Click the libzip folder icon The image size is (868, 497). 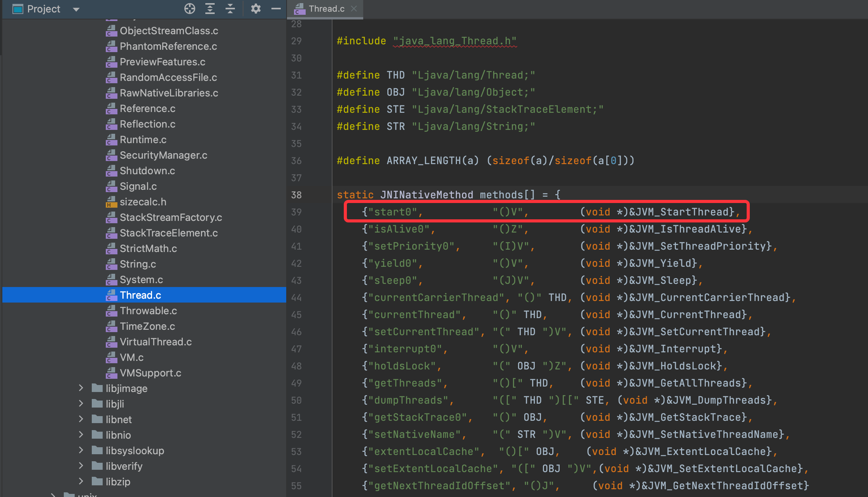click(97, 481)
